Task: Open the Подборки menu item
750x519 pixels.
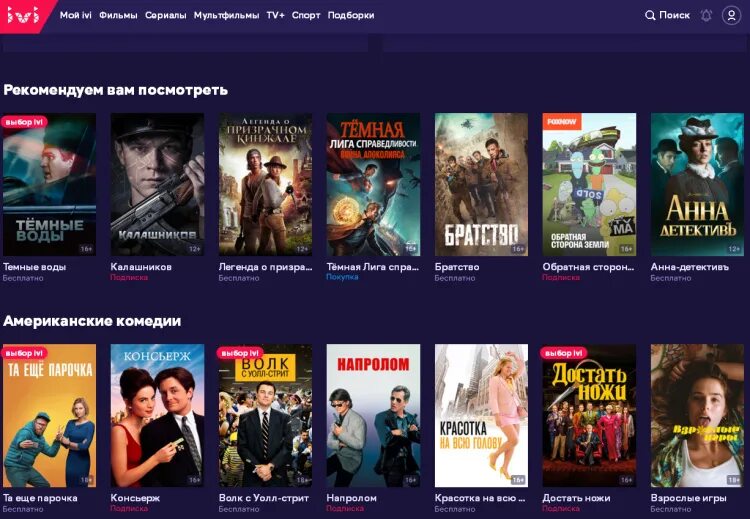Action: [351, 15]
